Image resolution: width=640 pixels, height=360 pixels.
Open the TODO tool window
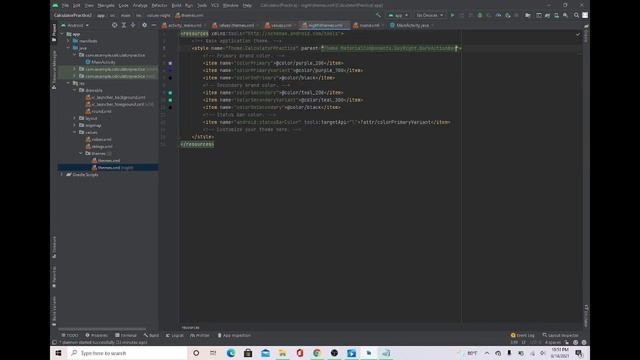70,336
